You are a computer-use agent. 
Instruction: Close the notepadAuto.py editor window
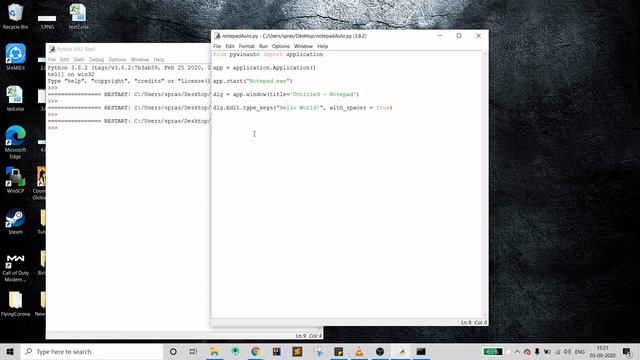tap(478, 36)
